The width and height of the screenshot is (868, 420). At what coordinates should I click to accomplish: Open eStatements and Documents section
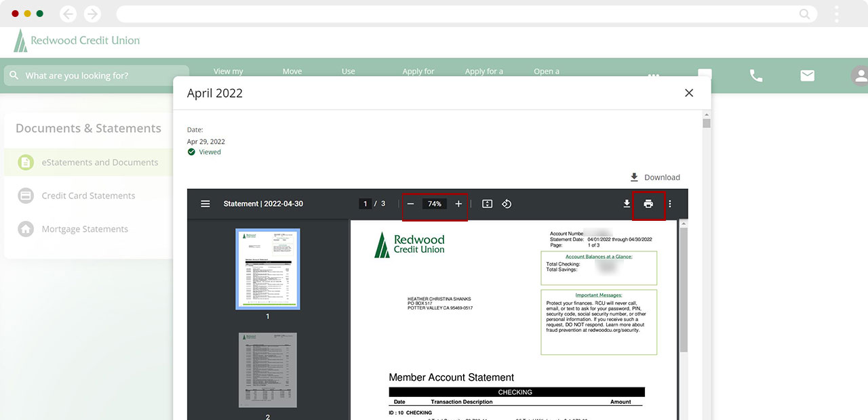pos(89,163)
